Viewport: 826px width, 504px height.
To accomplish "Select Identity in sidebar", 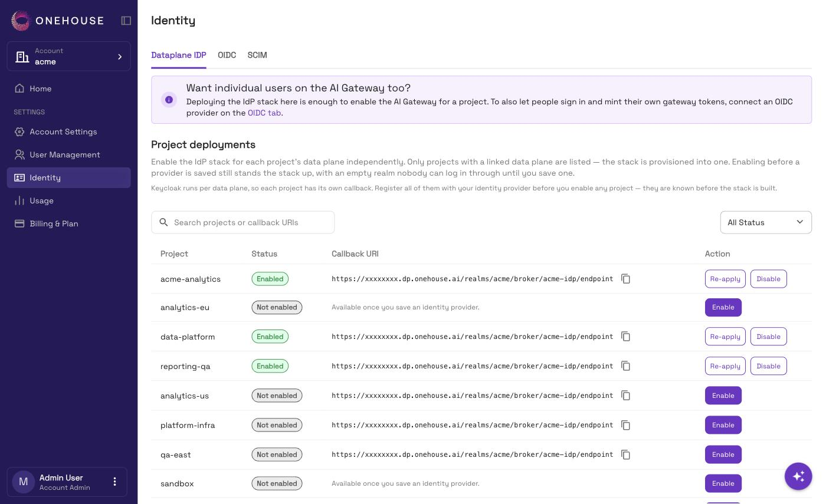I will 68,177.
